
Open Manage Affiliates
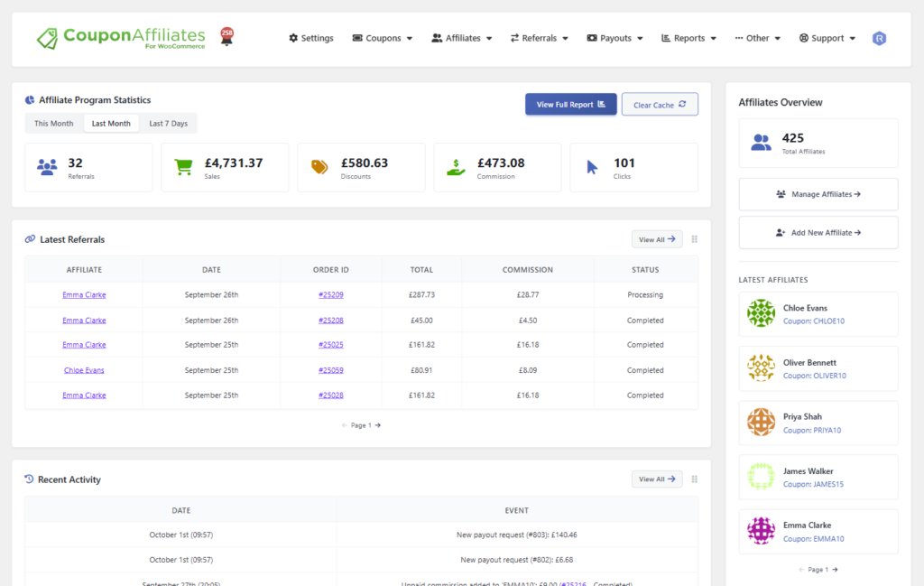(x=818, y=194)
